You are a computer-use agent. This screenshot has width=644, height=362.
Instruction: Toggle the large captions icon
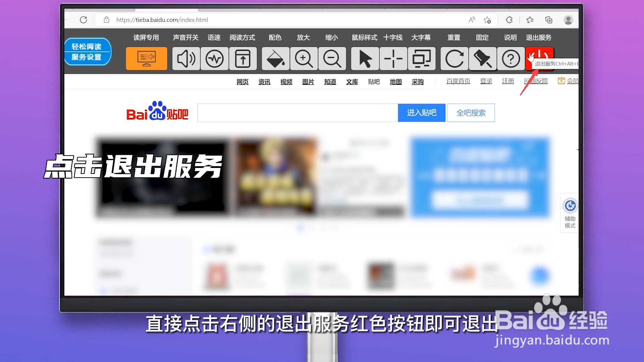point(422,59)
